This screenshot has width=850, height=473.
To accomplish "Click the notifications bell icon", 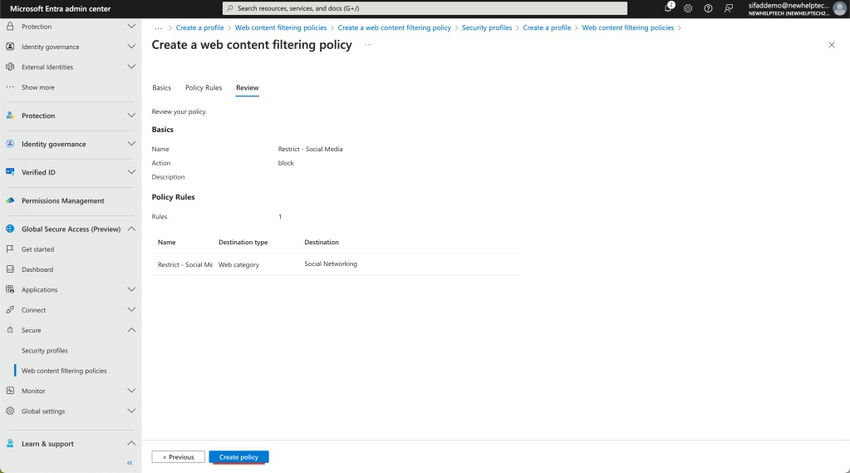I will click(669, 8).
